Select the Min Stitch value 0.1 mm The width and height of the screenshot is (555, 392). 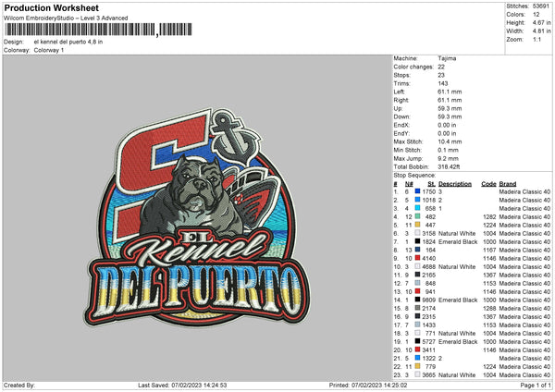(448, 150)
